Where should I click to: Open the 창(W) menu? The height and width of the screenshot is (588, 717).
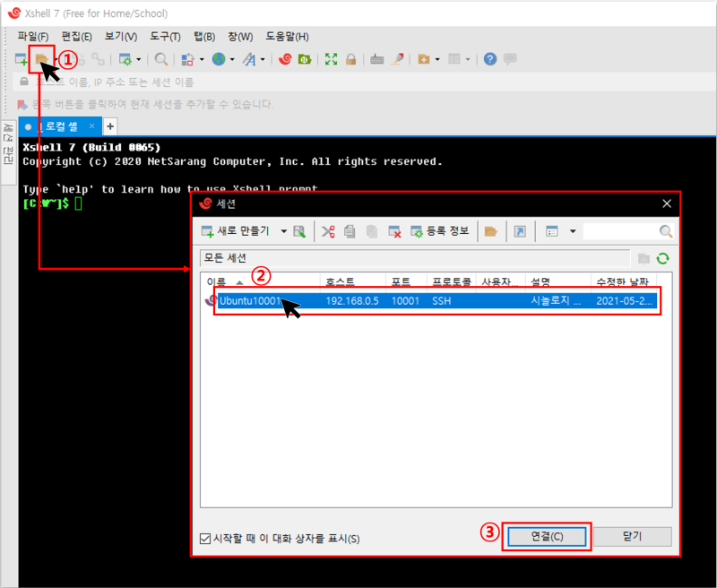(x=240, y=37)
